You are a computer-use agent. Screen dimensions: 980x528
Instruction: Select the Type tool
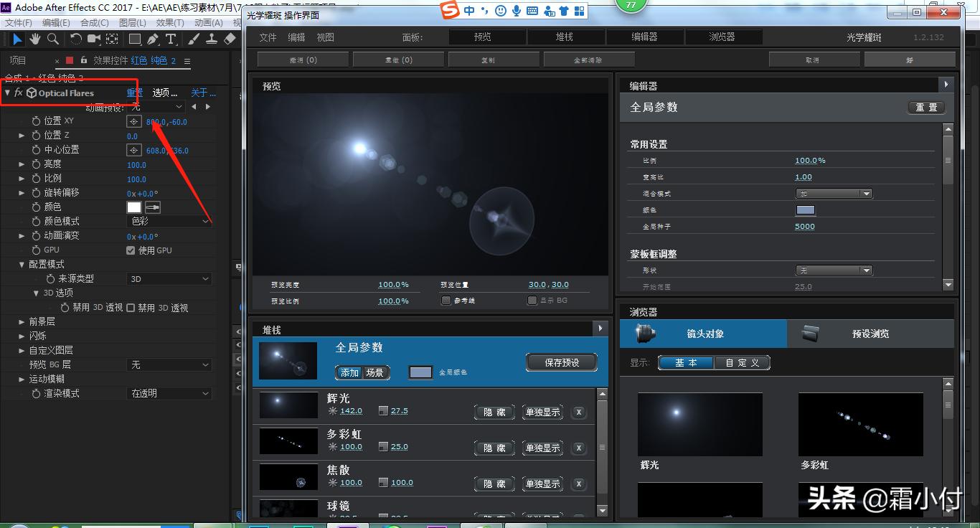click(171, 39)
